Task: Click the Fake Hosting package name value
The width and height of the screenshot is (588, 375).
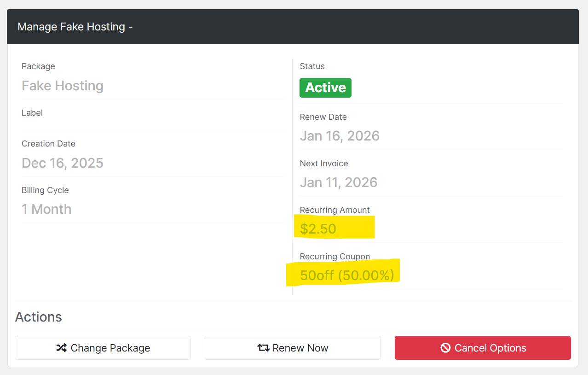Action: 63,86
